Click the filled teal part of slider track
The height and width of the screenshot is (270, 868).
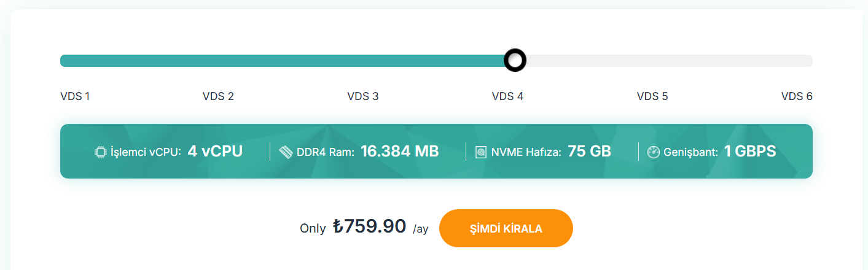coord(282,60)
